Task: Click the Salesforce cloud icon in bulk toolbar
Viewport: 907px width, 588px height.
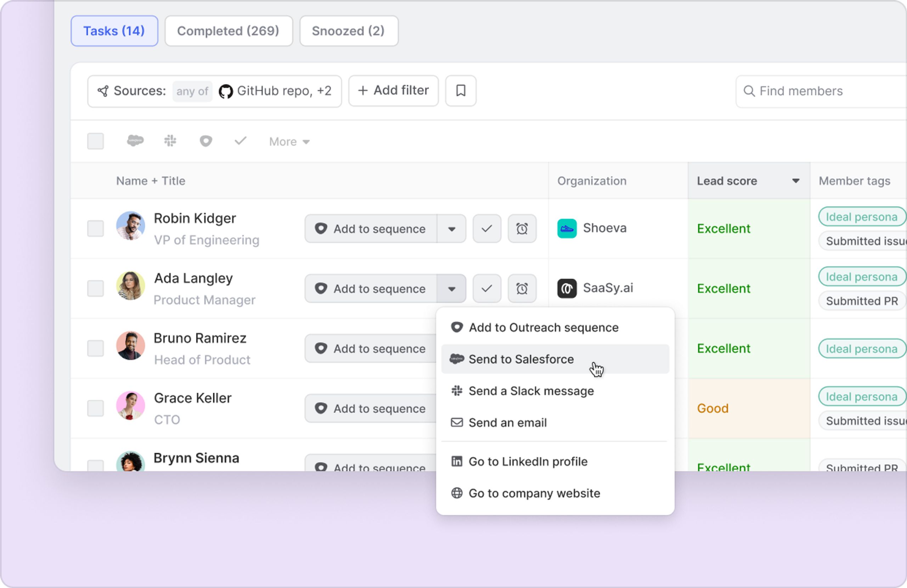Action: (x=135, y=141)
